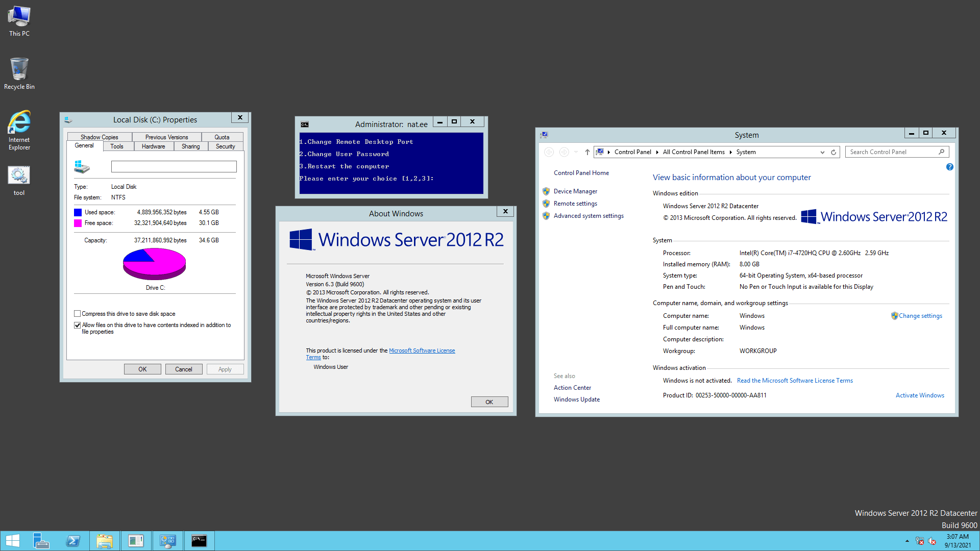Screen dimensions: 980x551
Task: Click the up arrow navigation icon
Action: tap(587, 152)
